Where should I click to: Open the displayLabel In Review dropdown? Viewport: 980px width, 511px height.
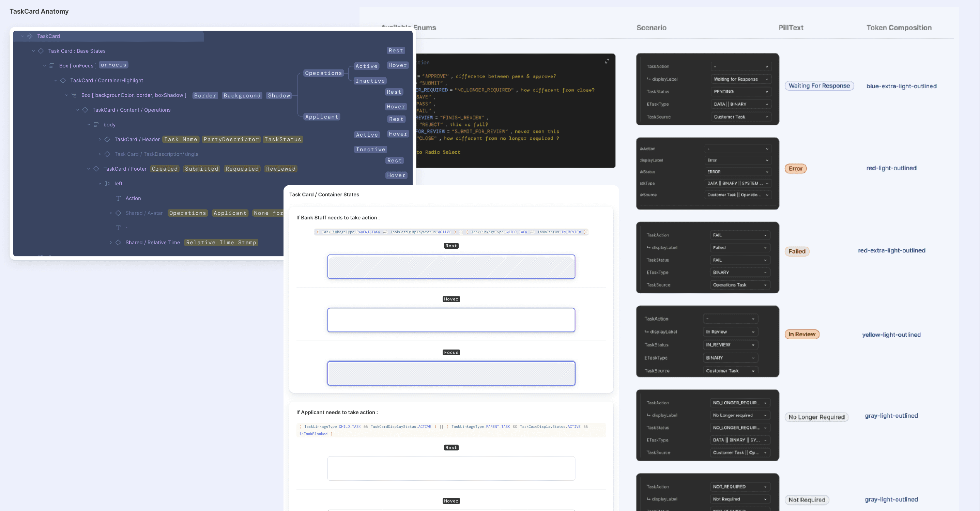pyautogui.click(x=730, y=332)
